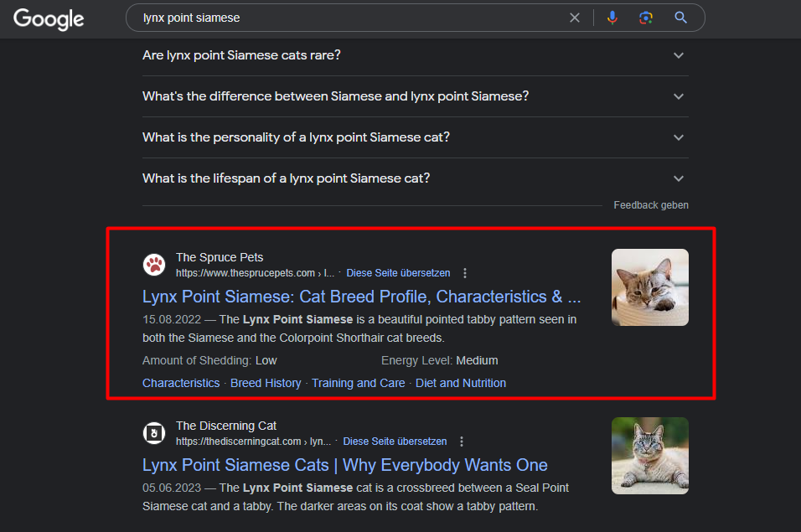
Task: Translate the Spruce Pets page
Action: (398, 273)
